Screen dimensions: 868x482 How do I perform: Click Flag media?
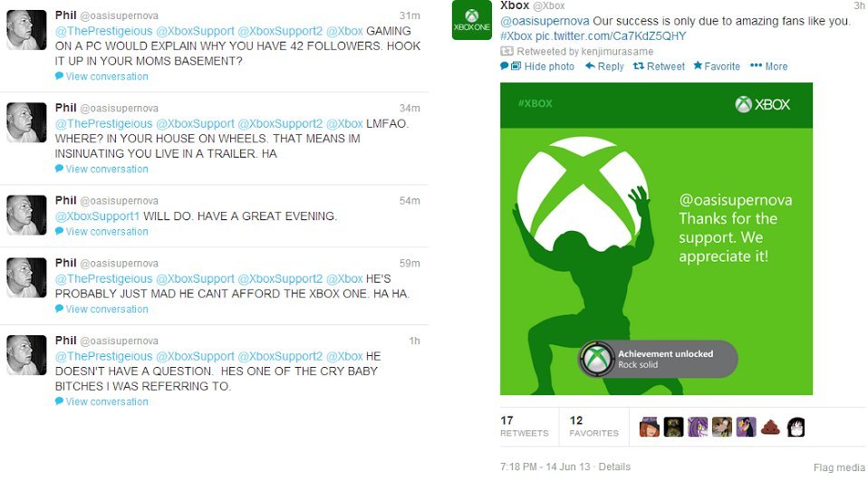tap(839, 468)
